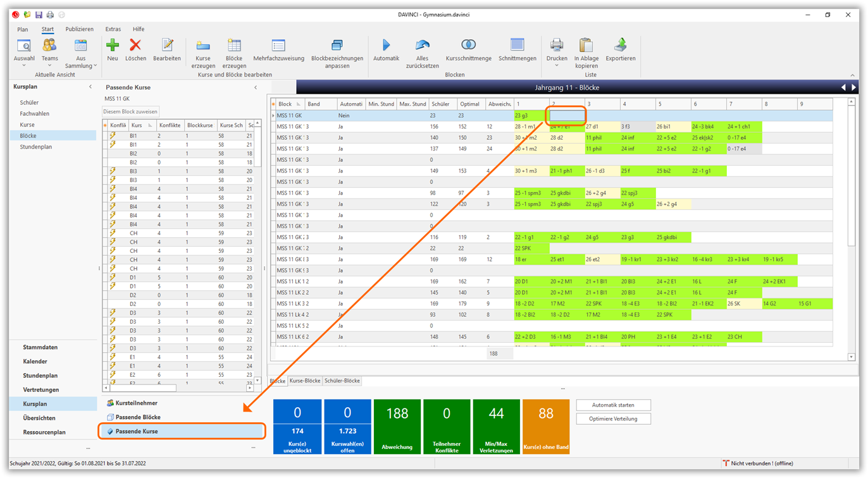Go to next Jahrgang with right arrow

pyautogui.click(x=853, y=87)
